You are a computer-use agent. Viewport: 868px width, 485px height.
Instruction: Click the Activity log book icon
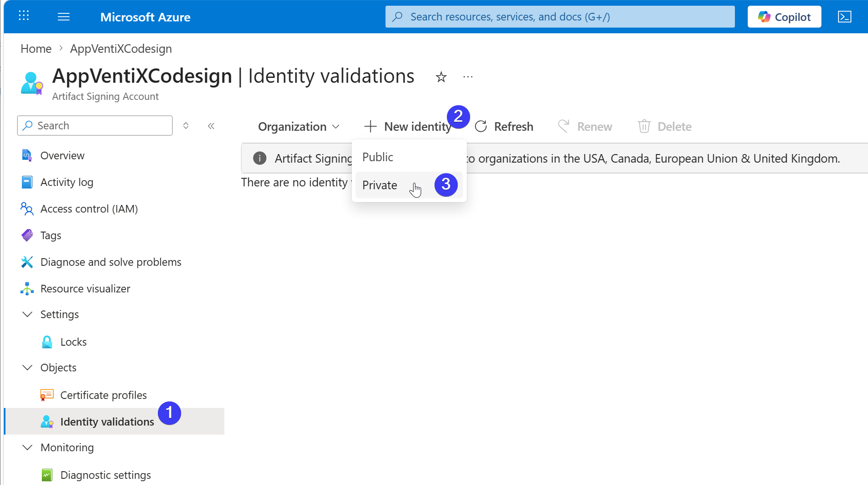pyautogui.click(x=27, y=182)
